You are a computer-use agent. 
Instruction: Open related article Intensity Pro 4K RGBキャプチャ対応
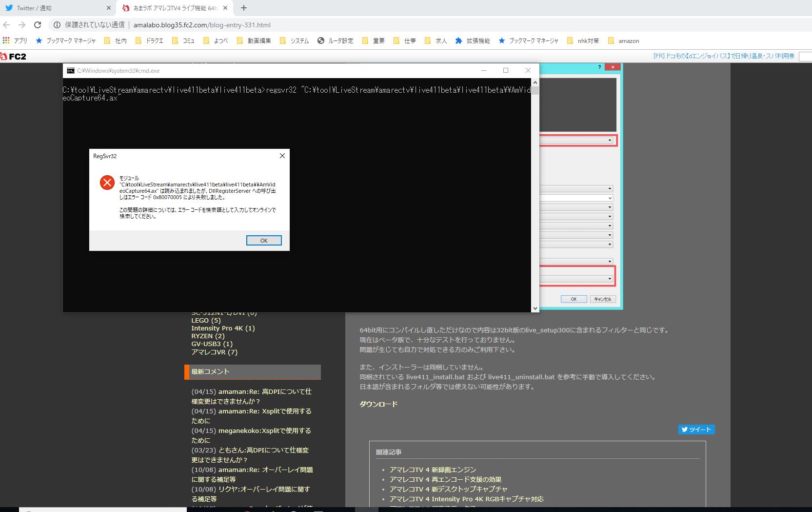466,499
